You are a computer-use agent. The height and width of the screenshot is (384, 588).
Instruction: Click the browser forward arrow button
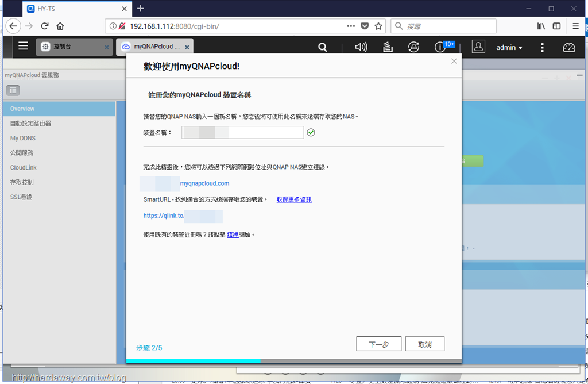point(29,26)
